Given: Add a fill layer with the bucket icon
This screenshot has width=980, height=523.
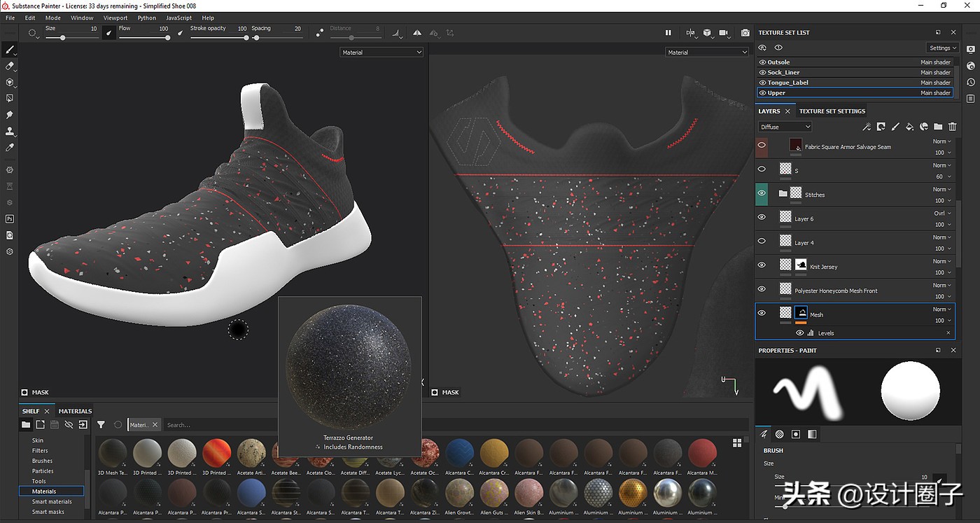Looking at the screenshot, I should (909, 127).
